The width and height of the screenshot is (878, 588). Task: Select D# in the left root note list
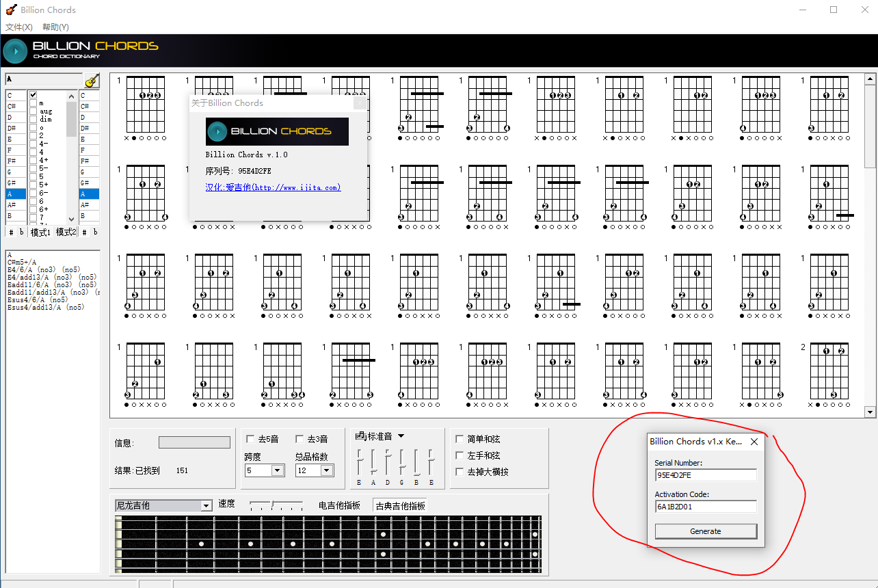coord(16,129)
